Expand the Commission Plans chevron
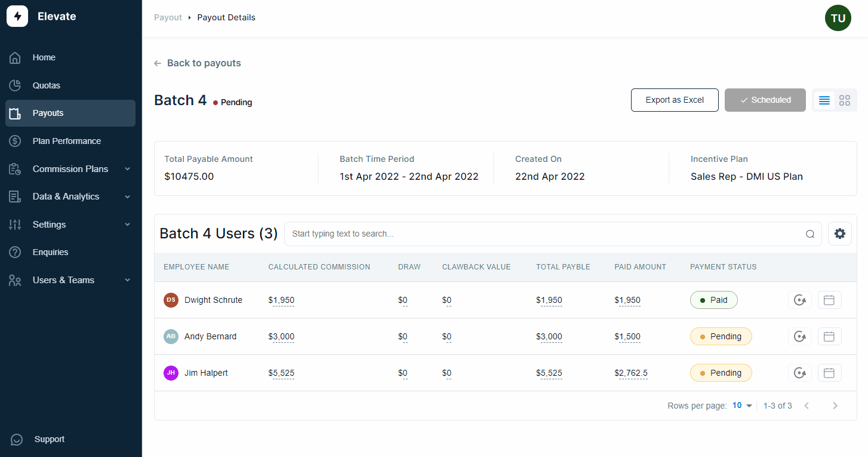Image resolution: width=868 pixels, height=457 pixels. pos(127,169)
